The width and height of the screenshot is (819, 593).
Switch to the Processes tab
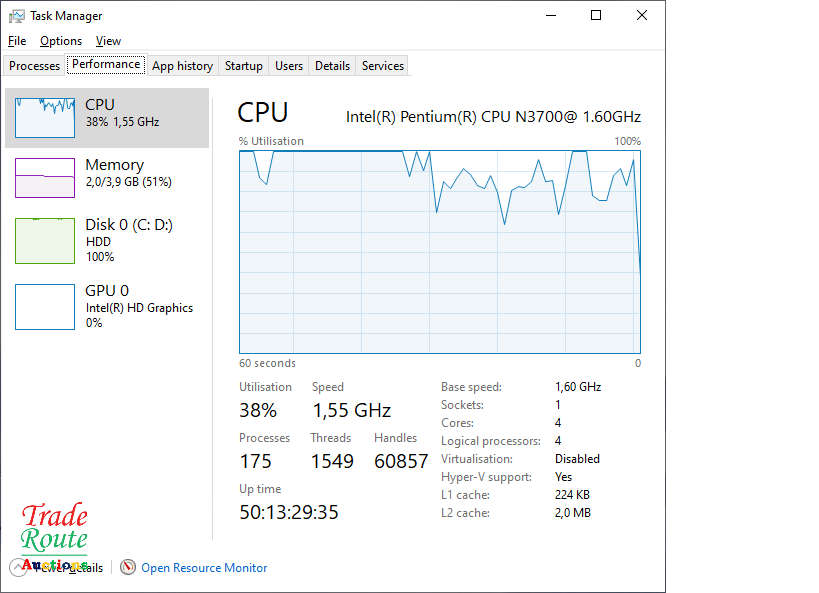click(x=35, y=66)
